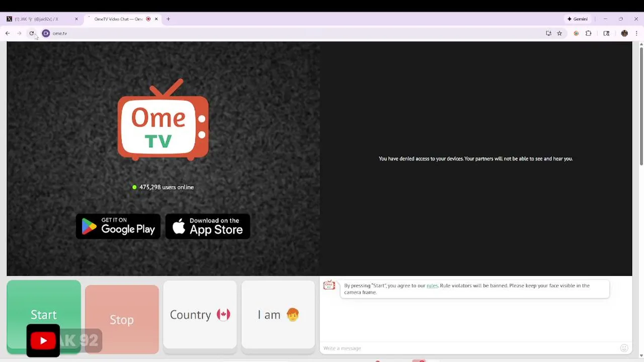Close the OmeTV Video Chat tab
Screen dimensions: 644x362
pyautogui.click(x=156, y=19)
